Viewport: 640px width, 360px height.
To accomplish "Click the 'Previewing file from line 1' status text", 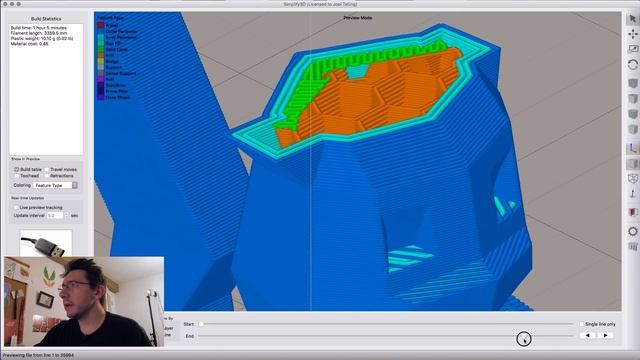I will point(38,356).
